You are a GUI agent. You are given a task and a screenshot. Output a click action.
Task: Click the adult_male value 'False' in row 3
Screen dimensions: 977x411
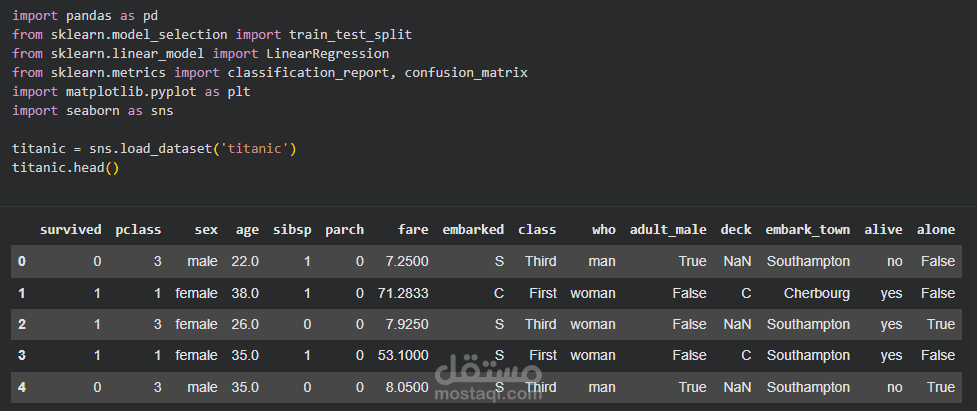tap(689, 355)
